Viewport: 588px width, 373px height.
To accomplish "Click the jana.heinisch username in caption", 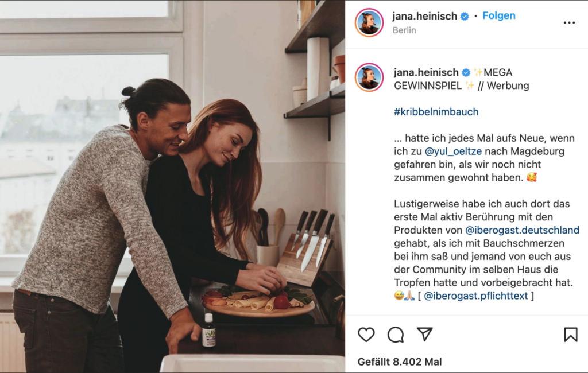I will pyautogui.click(x=426, y=72).
